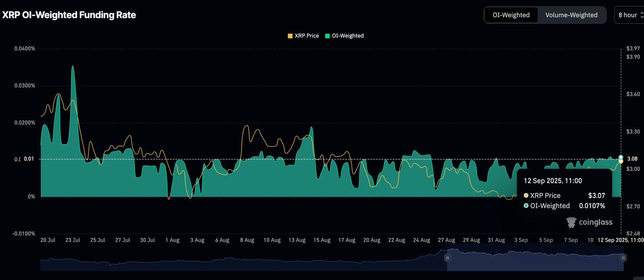The width and height of the screenshot is (644, 280).
Task: Click the XRP OI-Weighted Funding Rate title
Action: tap(69, 15)
